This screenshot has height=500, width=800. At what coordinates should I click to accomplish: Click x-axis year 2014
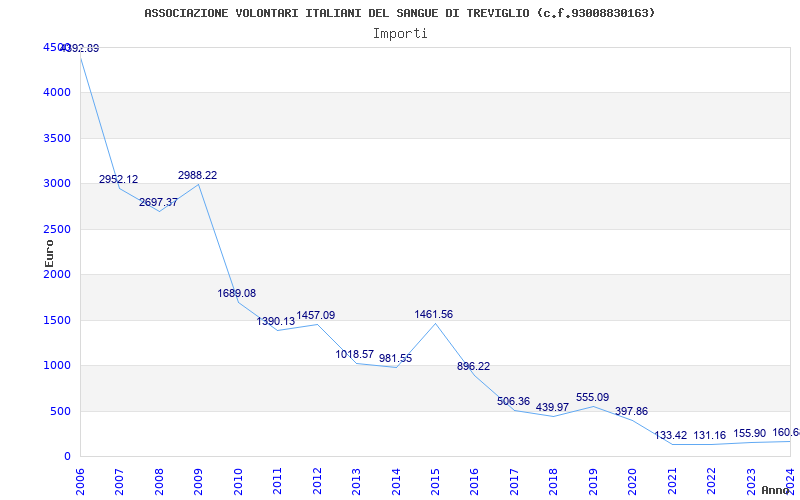[x=396, y=482]
